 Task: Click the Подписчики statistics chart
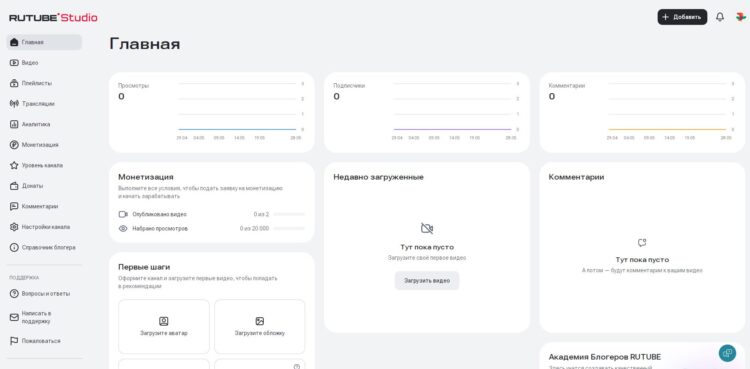456,111
